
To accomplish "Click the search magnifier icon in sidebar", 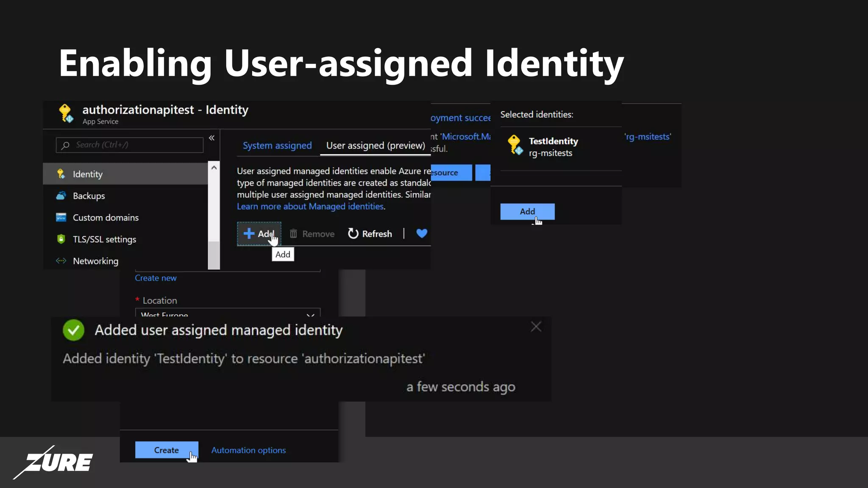I will click(65, 145).
